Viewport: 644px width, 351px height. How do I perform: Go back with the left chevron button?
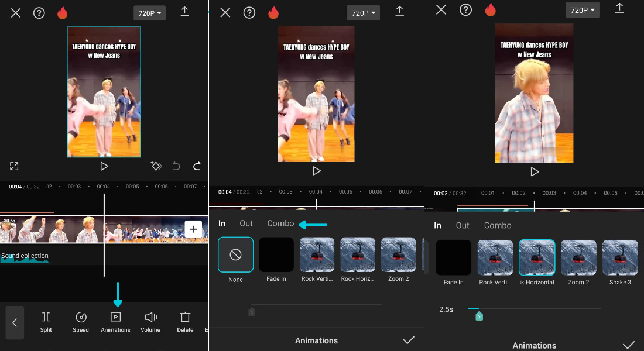(15, 323)
